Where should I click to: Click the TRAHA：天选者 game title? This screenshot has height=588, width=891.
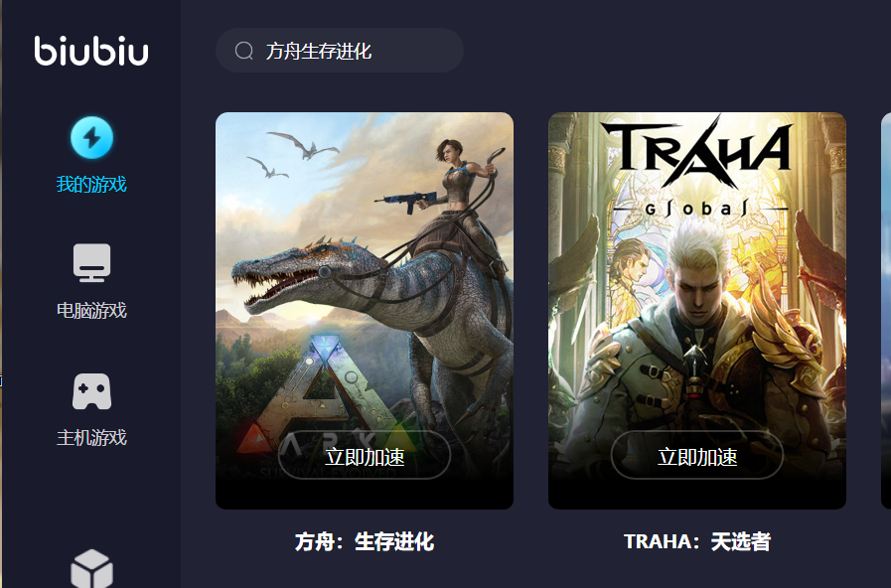697,541
